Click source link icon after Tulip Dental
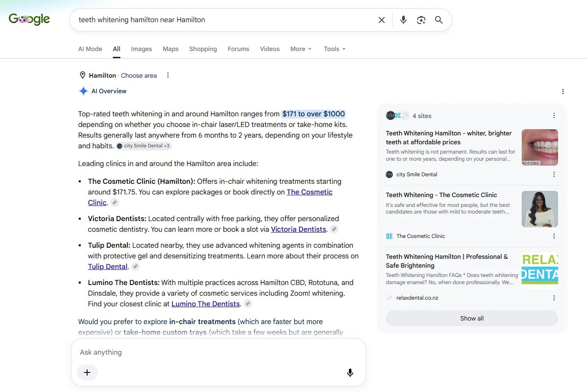 [x=136, y=266]
